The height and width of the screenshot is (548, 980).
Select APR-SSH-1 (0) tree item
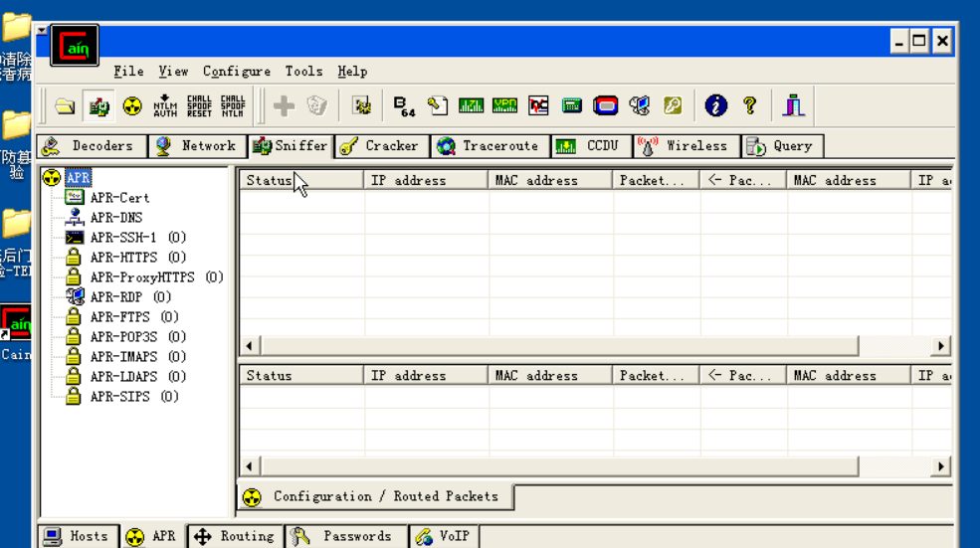click(x=137, y=238)
